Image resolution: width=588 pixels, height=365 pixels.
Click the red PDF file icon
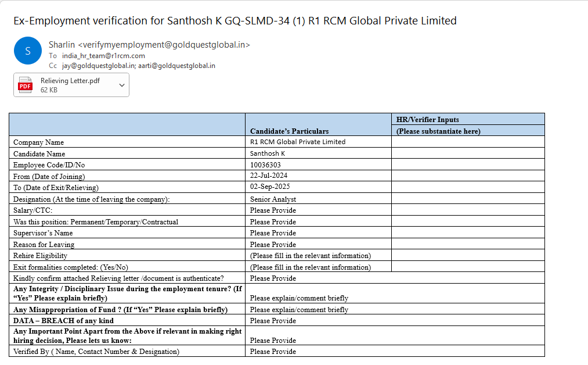click(x=25, y=85)
